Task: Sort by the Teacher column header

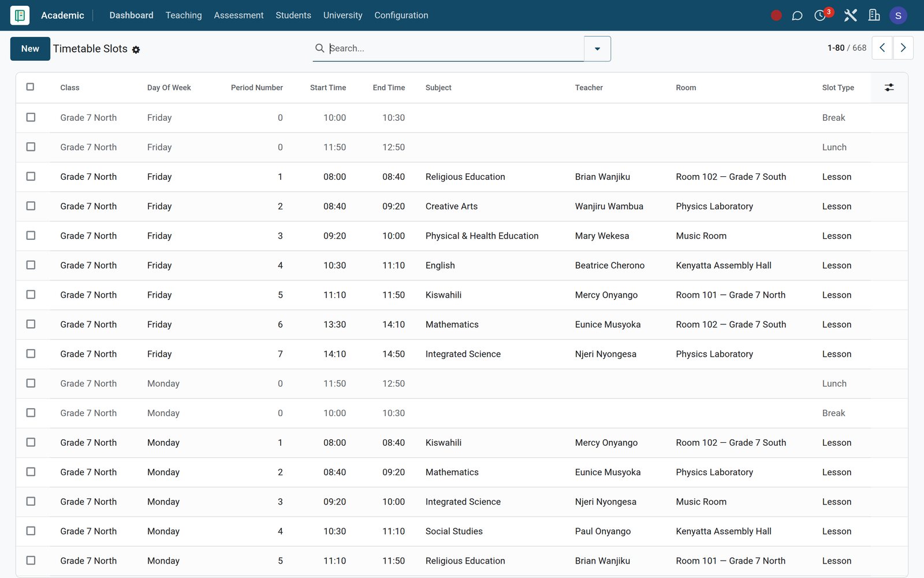Action: [x=588, y=88]
